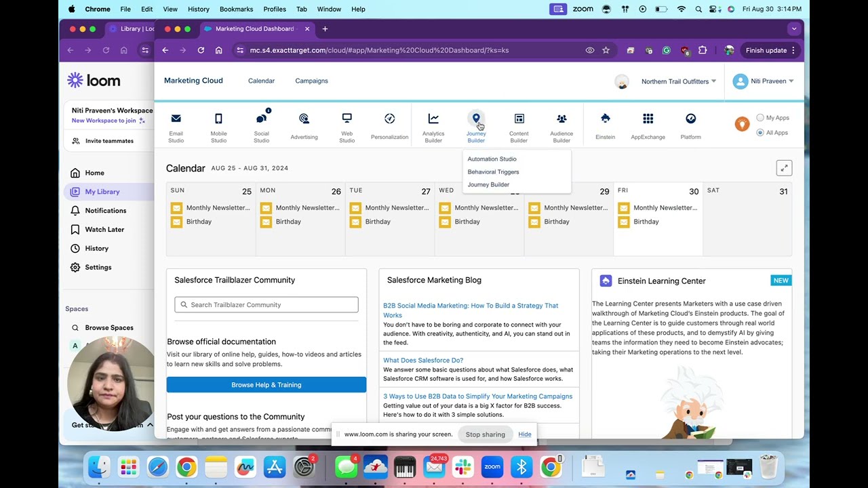The height and width of the screenshot is (488, 868).
Task: Open a new Chrome tab
Action: [325, 29]
